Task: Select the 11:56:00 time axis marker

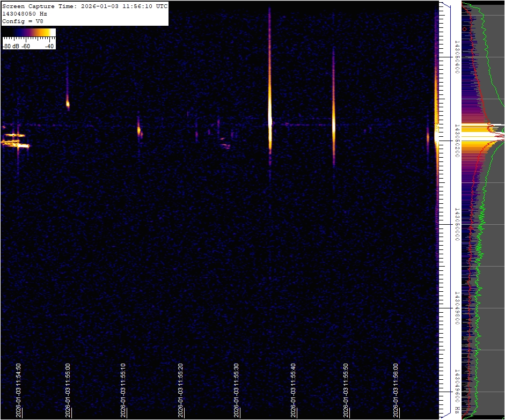Action: click(x=396, y=390)
